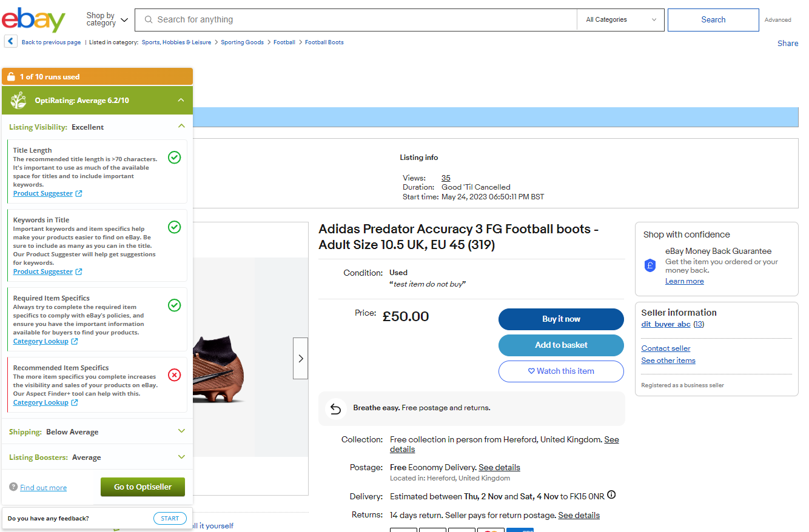Click the info icon after delivery postcode

(611, 495)
